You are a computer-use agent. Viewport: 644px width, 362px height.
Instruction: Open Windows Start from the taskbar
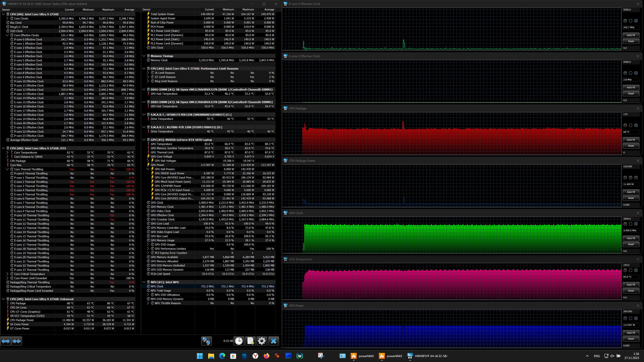click(200, 356)
